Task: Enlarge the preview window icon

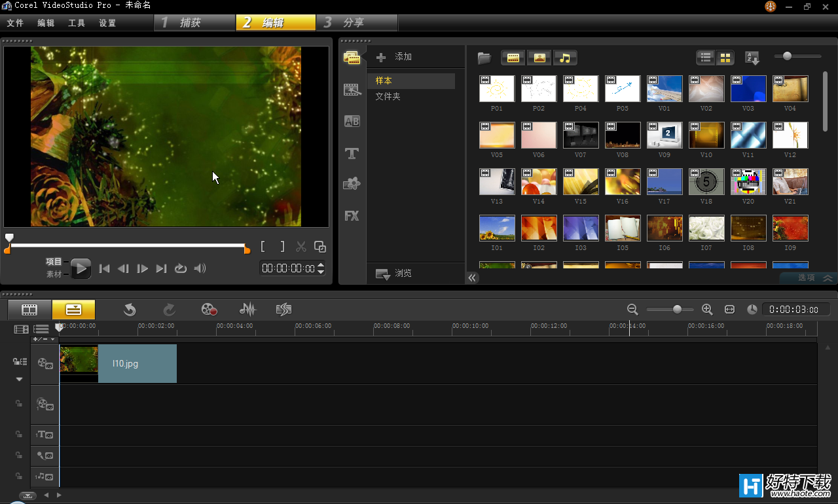Action: (320, 247)
